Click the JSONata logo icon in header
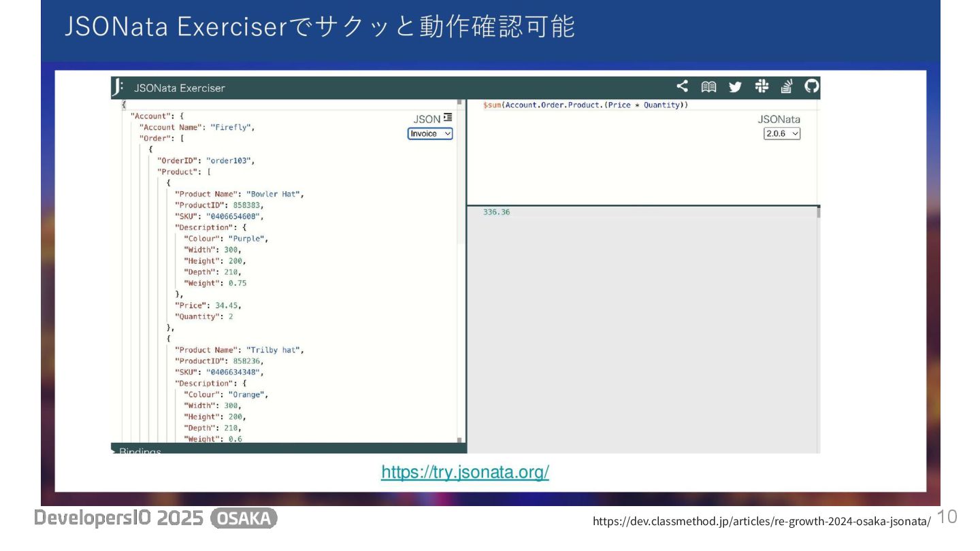 tap(118, 87)
